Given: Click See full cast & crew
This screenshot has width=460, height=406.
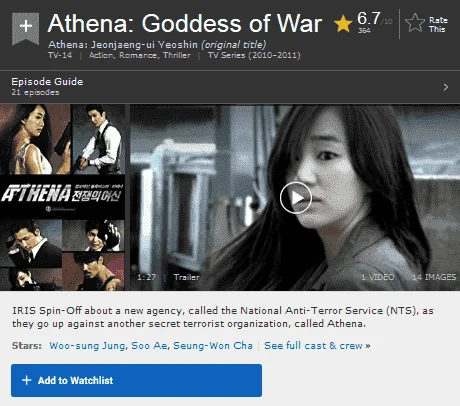Looking at the screenshot, I should coord(317,346).
